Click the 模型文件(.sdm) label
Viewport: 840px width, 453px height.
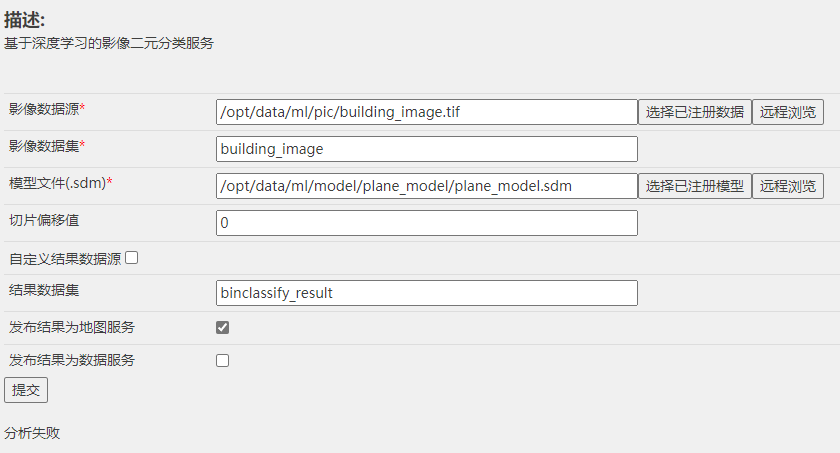click(x=61, y=183)
